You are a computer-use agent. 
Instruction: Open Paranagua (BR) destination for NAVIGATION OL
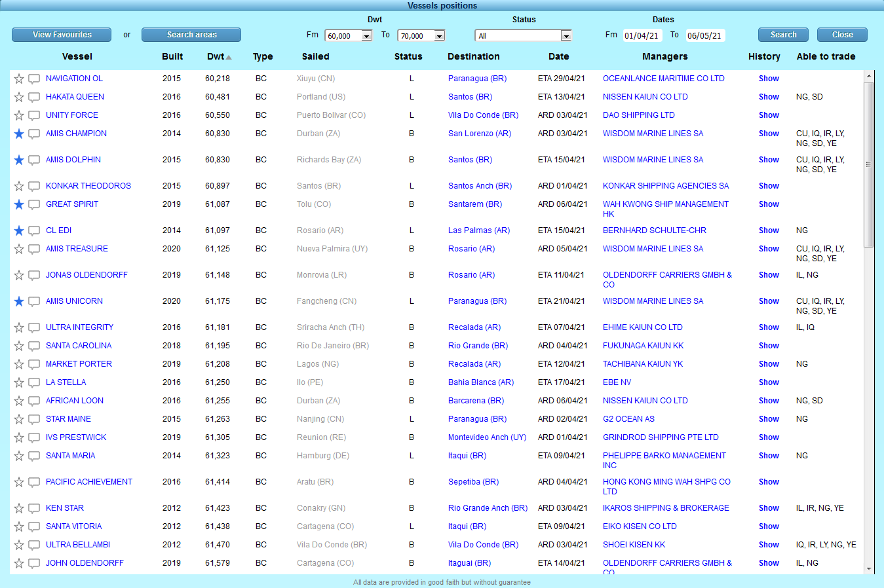click(x=477, y=79)
